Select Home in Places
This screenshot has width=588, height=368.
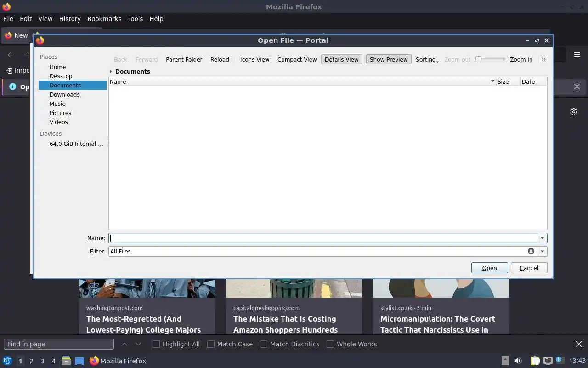73,67
